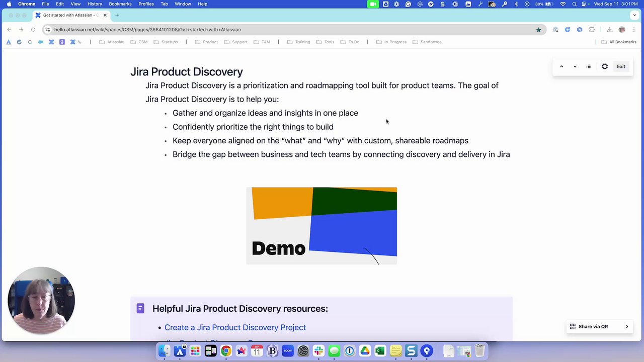
Task: Click the purple note panel icon
Action: pyautogui.click(x=140, y=308)
